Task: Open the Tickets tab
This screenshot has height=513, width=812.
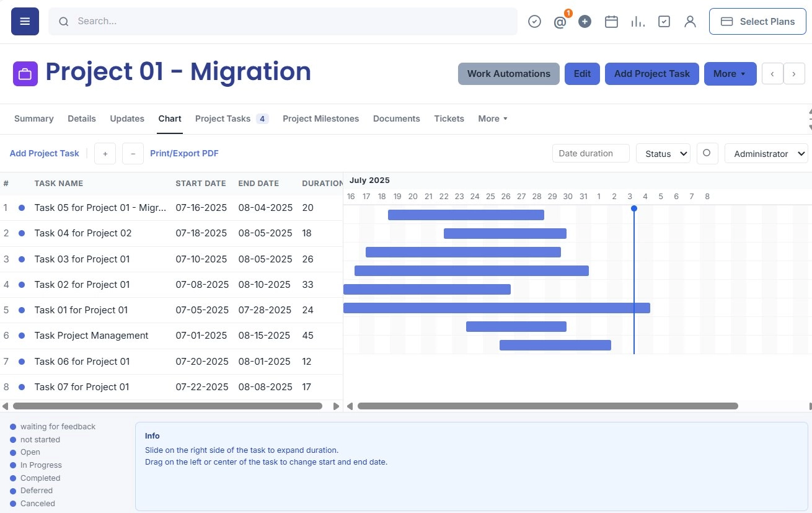Action: [x=449, y=118]
